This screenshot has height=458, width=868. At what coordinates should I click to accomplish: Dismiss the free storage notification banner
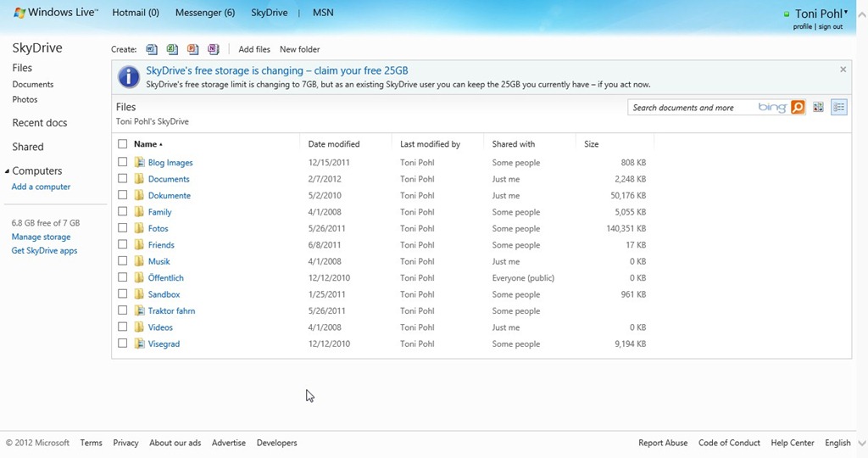(843, 70)
